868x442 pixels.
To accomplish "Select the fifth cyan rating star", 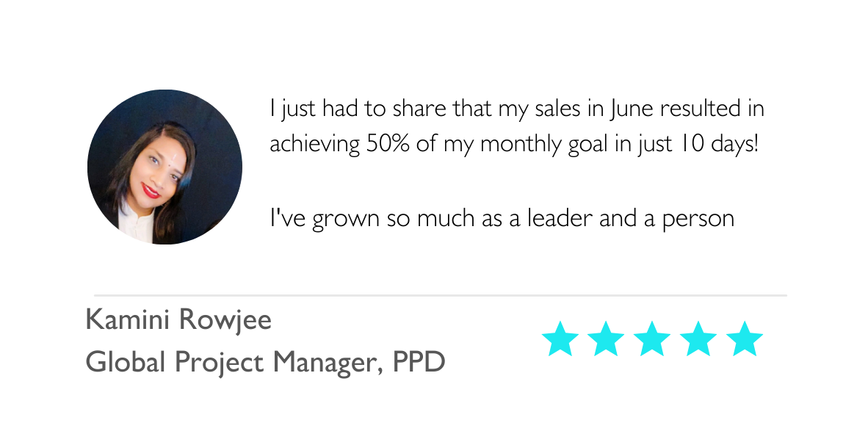I will (x=745, y=338).
